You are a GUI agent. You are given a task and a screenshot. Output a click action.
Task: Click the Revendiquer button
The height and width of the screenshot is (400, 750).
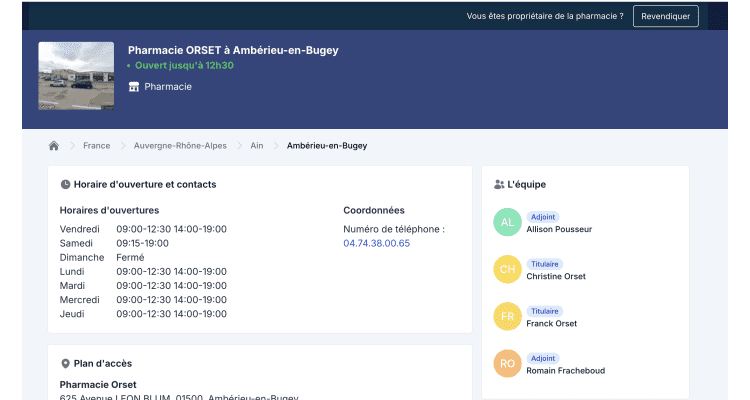coord(665,16)
